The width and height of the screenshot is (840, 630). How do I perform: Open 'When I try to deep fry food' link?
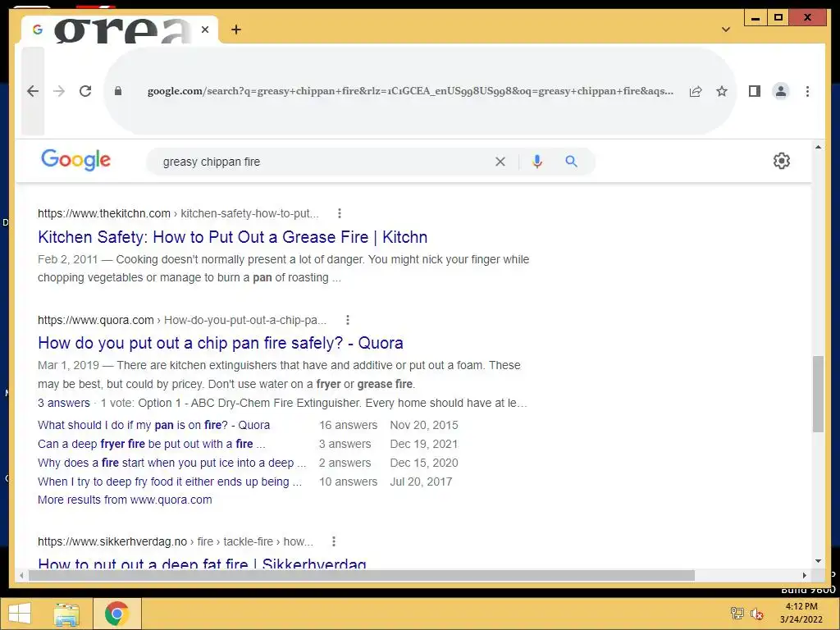[x=170, y=482]
